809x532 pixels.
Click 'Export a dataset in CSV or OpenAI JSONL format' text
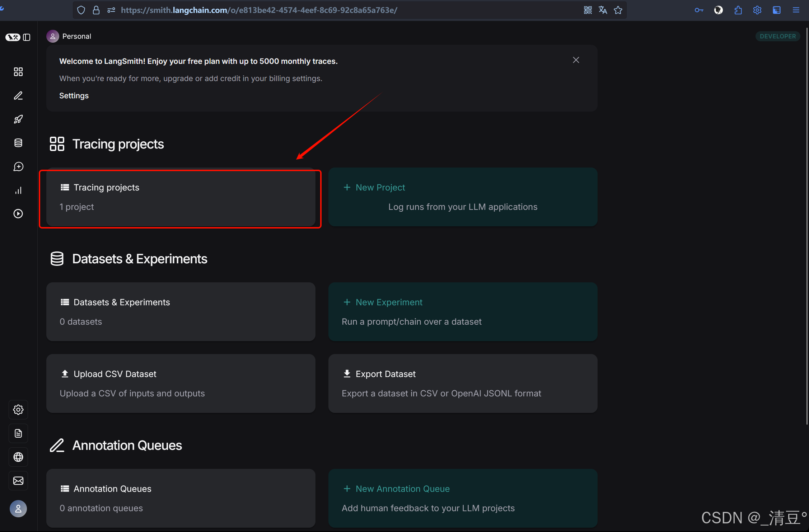coord(441,394)
